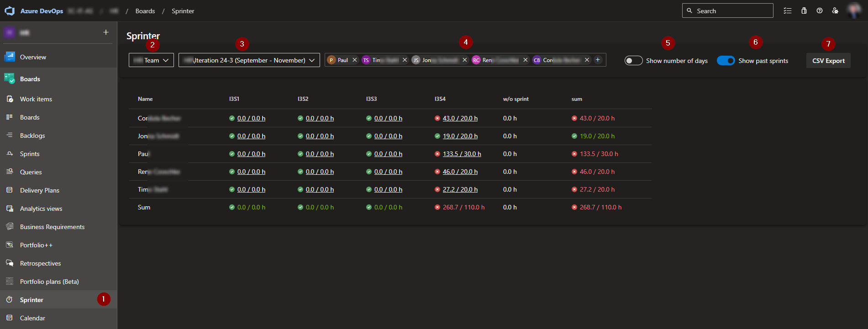Click the 268.7 / 110.0 h total in I3S4

click(x=464, y=207)
